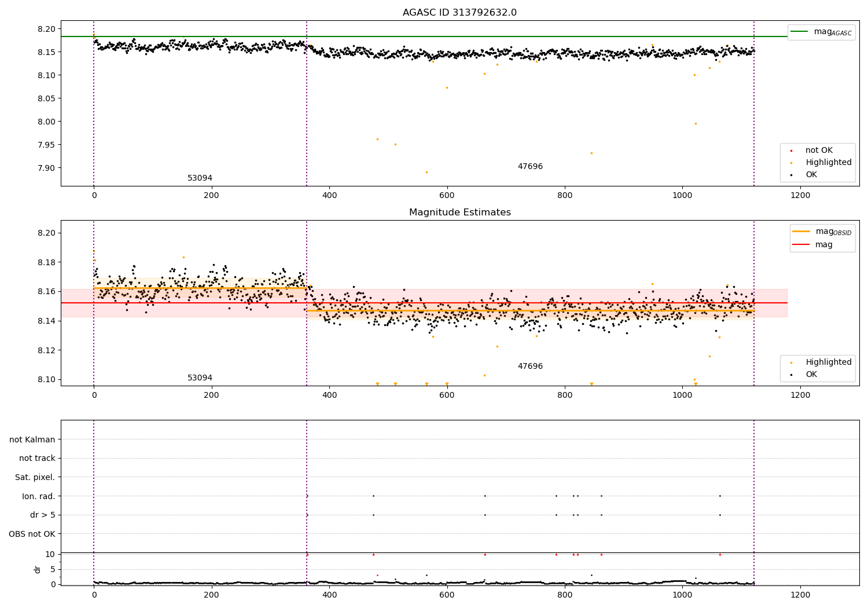Click the '200' x-tick under the bottom plot
Screen dimensions: 868x608
211,595
